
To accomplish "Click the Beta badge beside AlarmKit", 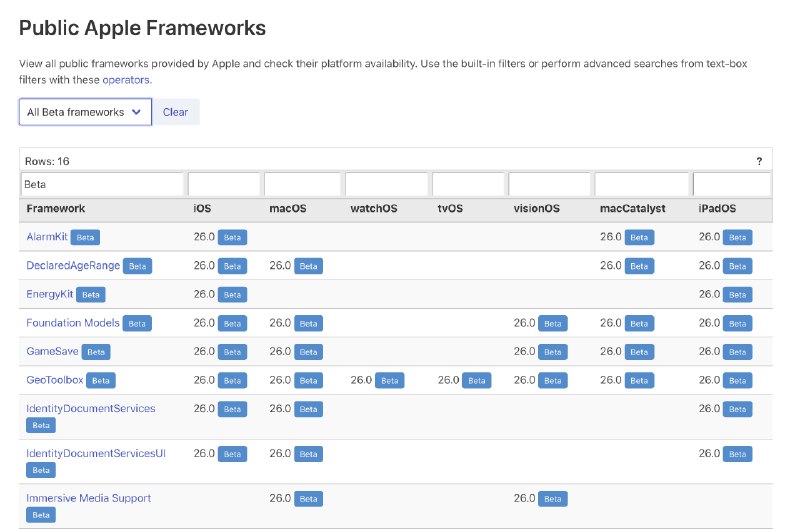I will click(x=86, y=238).
